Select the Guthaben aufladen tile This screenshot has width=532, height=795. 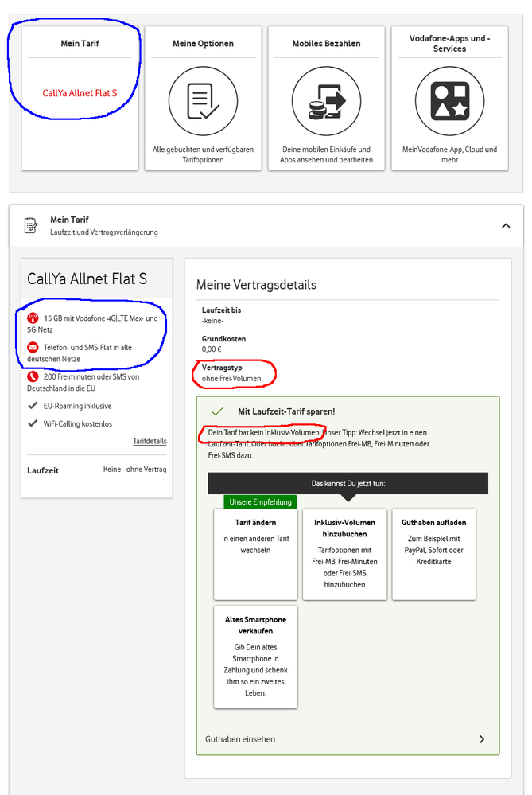(x=433, y=553)
